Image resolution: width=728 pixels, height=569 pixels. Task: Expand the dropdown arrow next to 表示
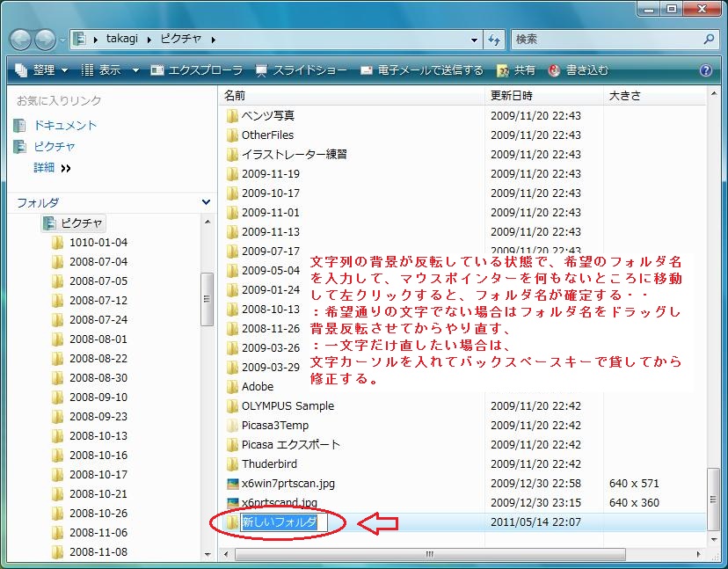[135, 70]
